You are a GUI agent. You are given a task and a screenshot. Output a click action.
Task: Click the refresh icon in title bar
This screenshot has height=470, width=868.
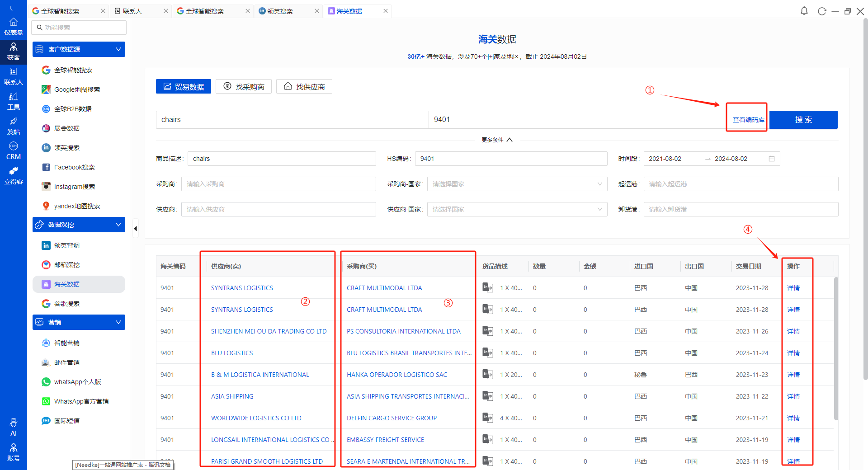821,11
